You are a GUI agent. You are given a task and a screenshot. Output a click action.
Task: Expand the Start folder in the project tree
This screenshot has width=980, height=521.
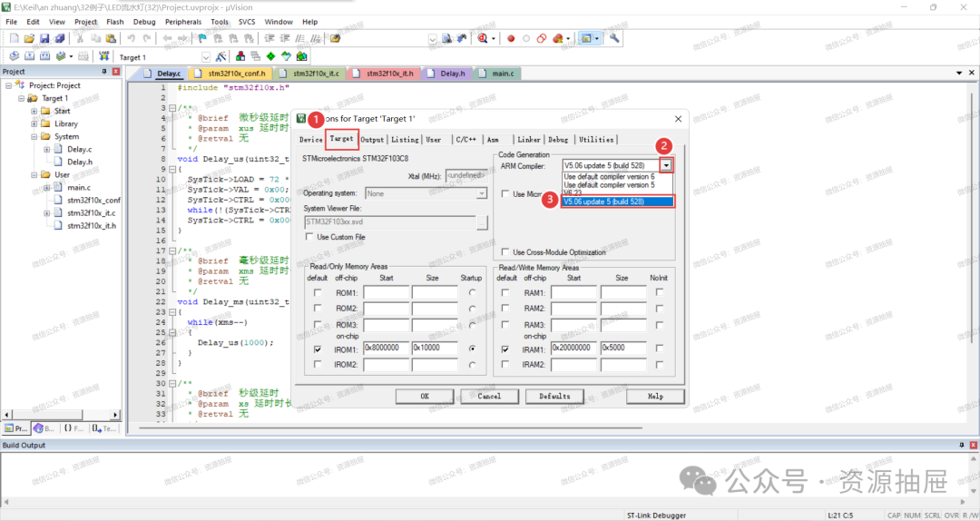(34, 111)
